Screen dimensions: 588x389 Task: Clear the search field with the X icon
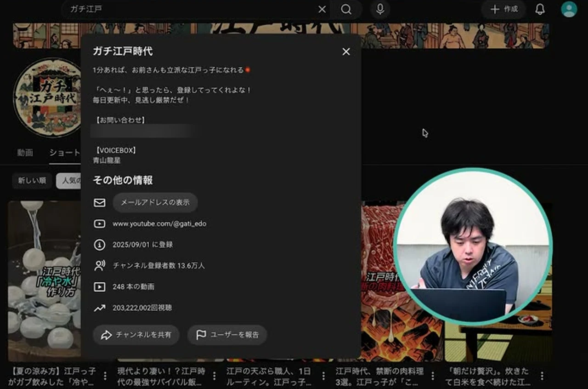pyautogui.click(x=322, y=9)
